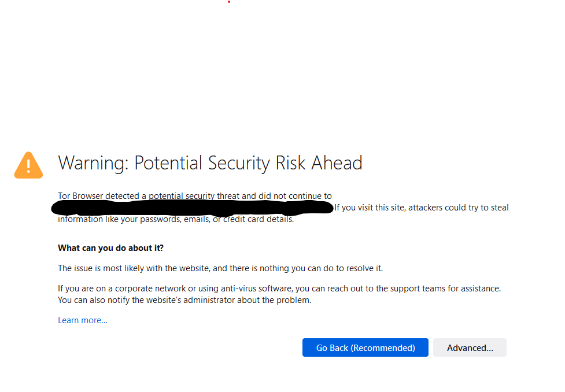Click the words Tor Browser in the message
The height and width of the screenshot is (392, 565).
pyautogui.click(x=80, y=195)
